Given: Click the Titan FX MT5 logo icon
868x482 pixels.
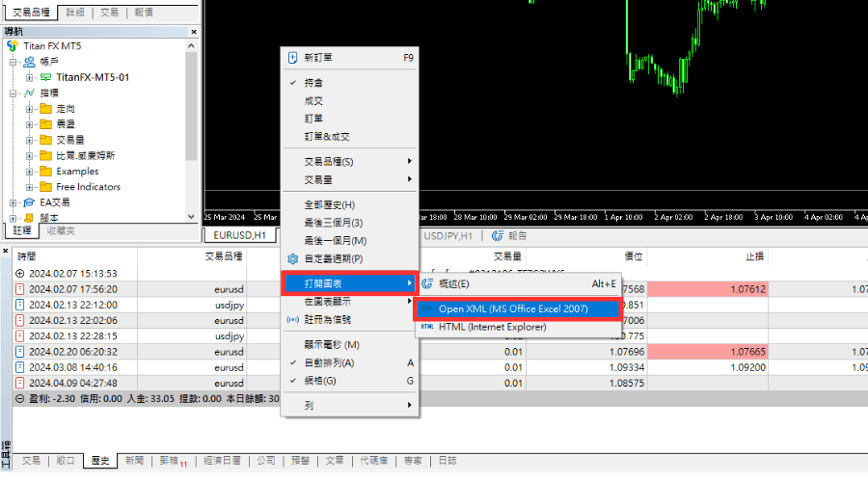Looking at the screenshot, I should 13,45.
